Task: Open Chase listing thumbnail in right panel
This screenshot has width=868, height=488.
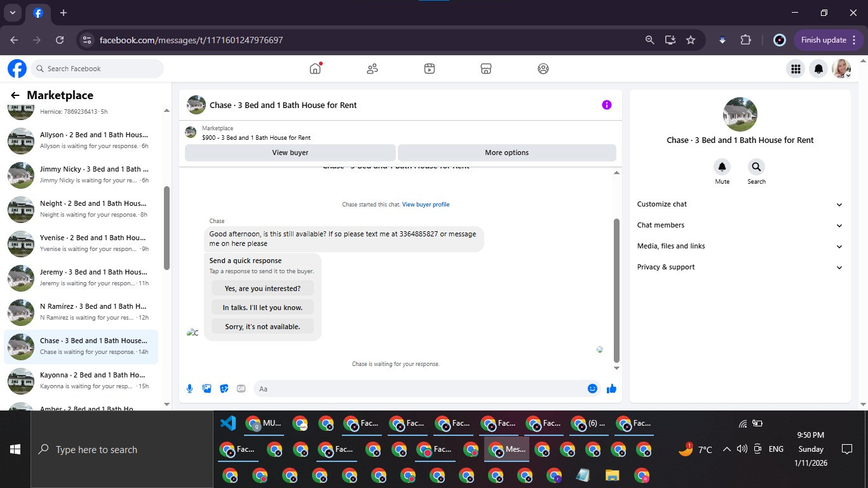Action: [x=740, y=114]
